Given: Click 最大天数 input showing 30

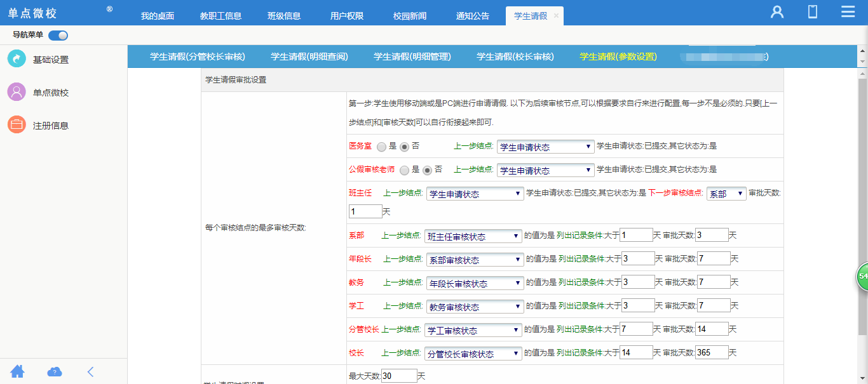Looking at the screenshot, I should tap(399, 376).
